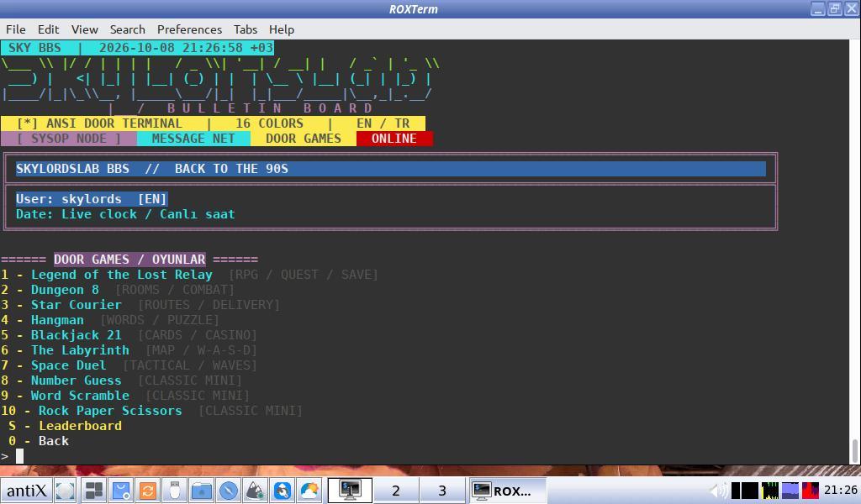Image resolution: width=861 pixels, height=504 pixels.
Task: Click the red usage graph in tray
Action: pyautogui.click(x=811, y=491)
